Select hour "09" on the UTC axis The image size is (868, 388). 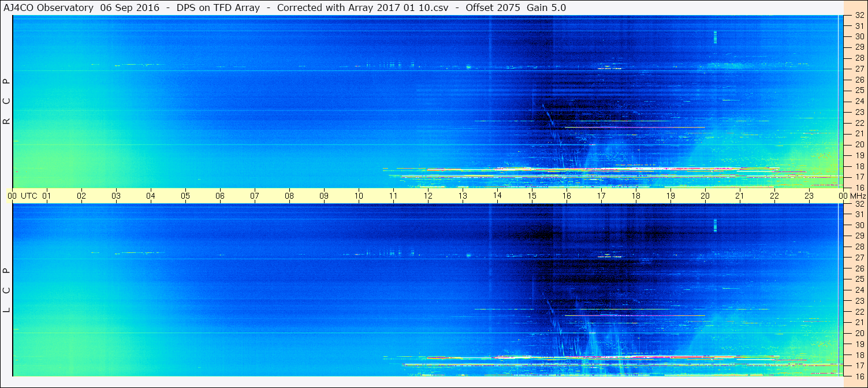[x=324, y=196]
